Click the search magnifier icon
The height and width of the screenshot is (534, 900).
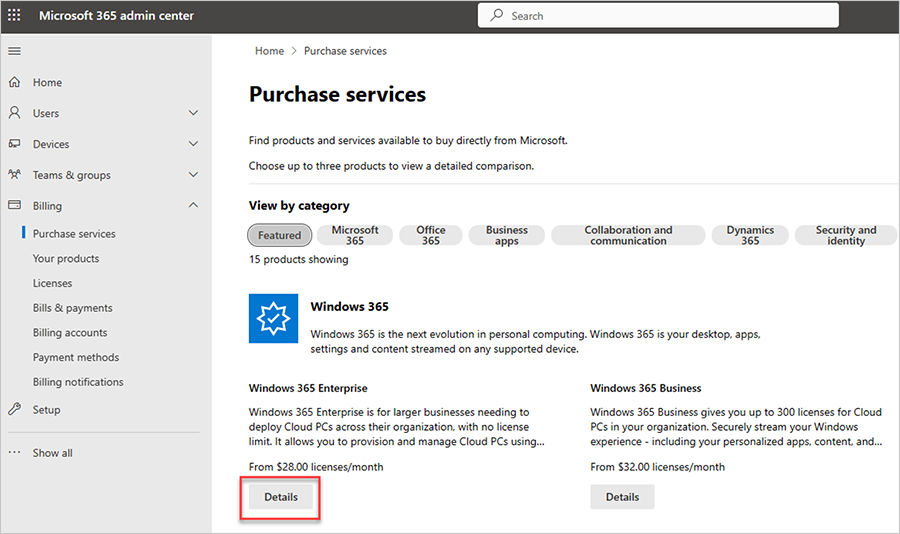tap(496, 16)
